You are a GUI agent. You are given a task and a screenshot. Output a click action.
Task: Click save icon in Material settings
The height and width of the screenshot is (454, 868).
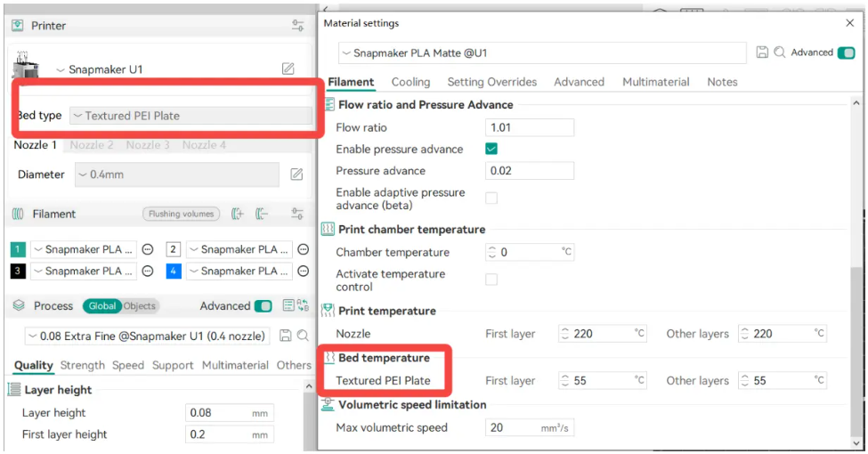[762, 53]
